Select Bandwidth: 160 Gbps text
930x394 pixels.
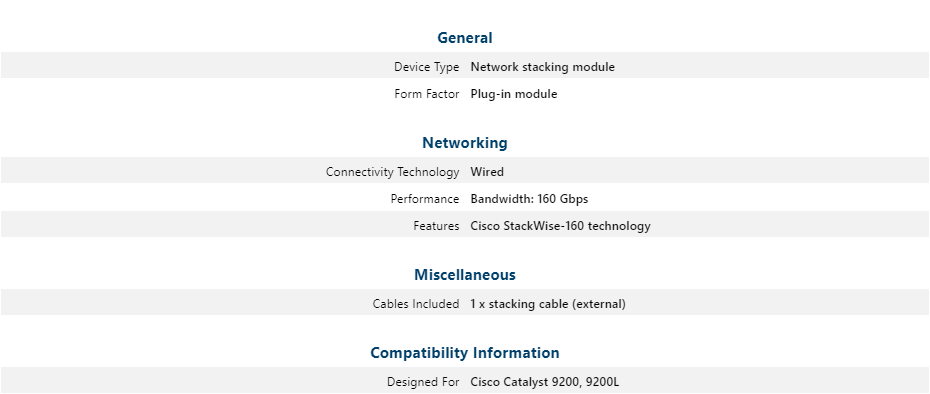[x=529, y=199]
